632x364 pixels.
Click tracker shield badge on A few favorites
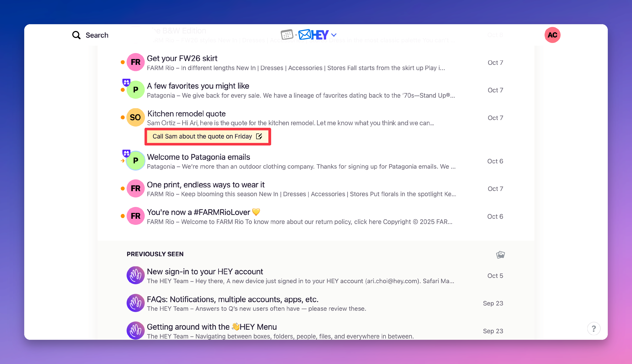pyautogui.click(x=126, y=82)
